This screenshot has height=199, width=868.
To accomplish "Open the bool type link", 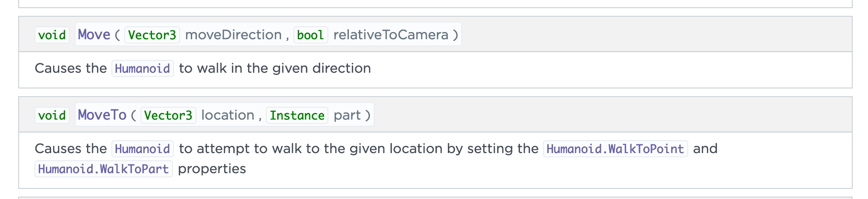I will coord(310,35).
